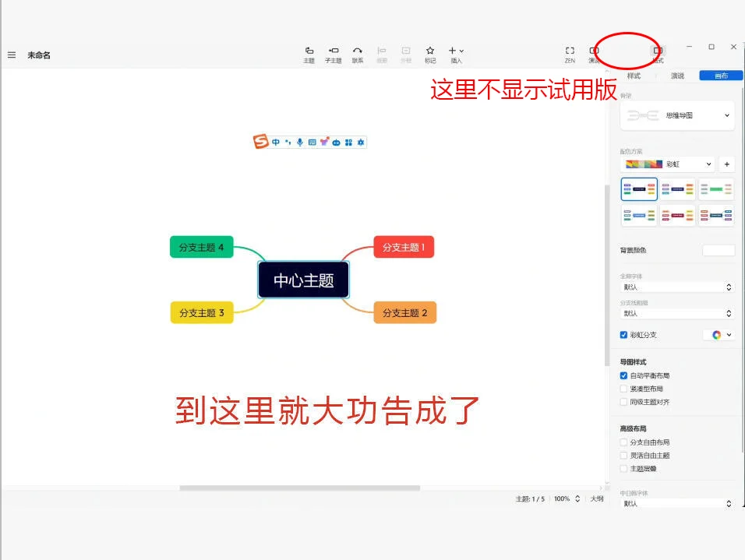Image resolution: width=745 pixels, height=560 pixels.
Task: Disable 彩虹分支 rainbow branches
Action: point(622,334)
